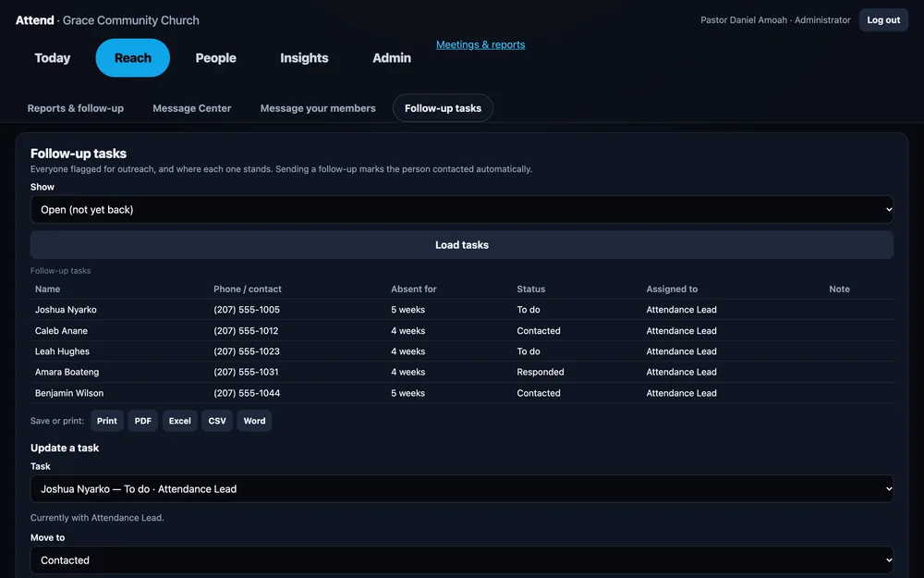
Task: Select the Reach tab
Action: click(x=132, y=57)
